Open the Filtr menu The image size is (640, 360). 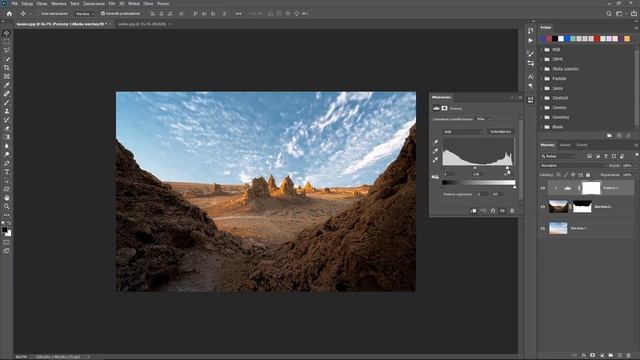[112, 4]
